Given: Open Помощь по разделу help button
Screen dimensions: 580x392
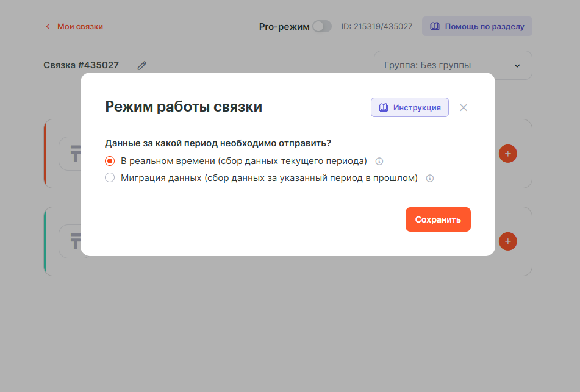Looking at the screenshot, I should [x=477, y=26].
